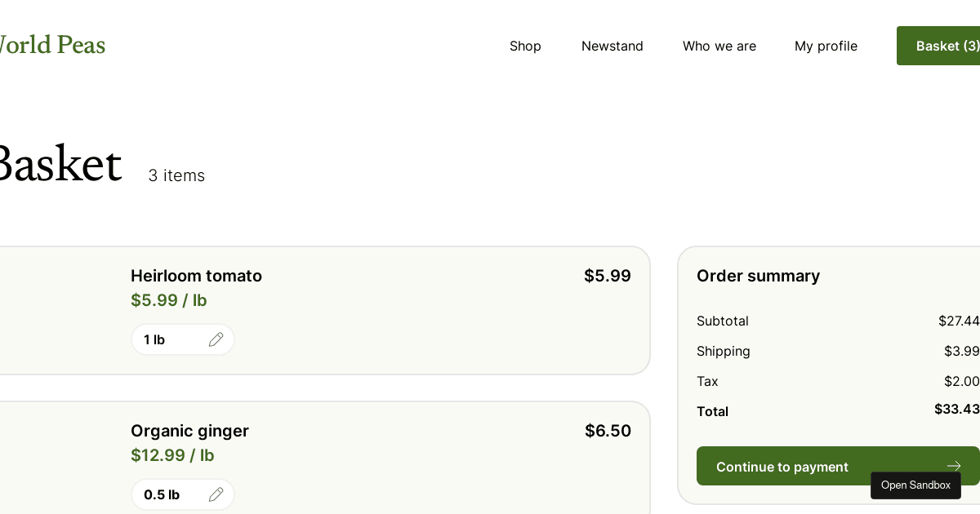Click the World Peas logo
This screenshot has height=514, width=980.
click(x=49, y=45)
